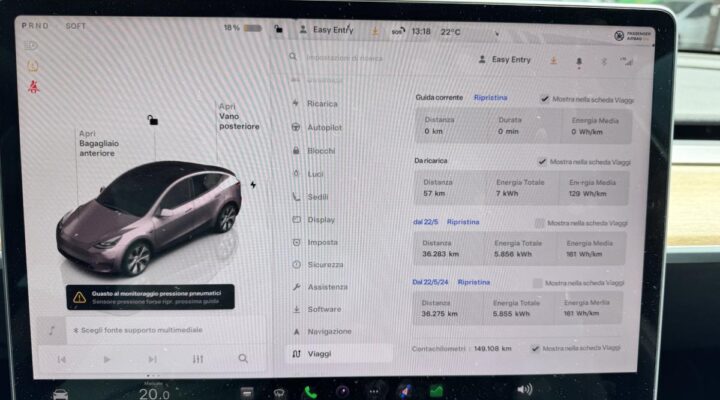The width and height of the screenshot is (720, 400).
Task: Tap the notification bell icon
Action: [x=578, y=61]
